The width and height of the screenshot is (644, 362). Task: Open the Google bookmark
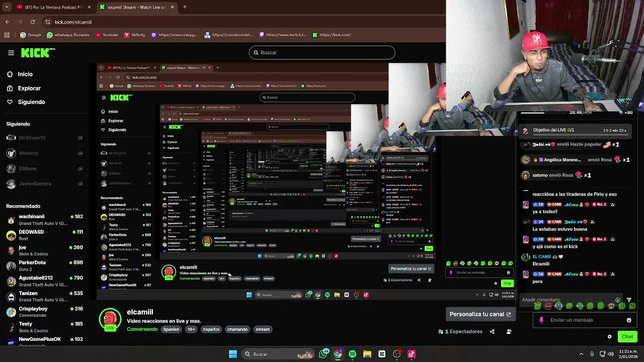(31, 35)
